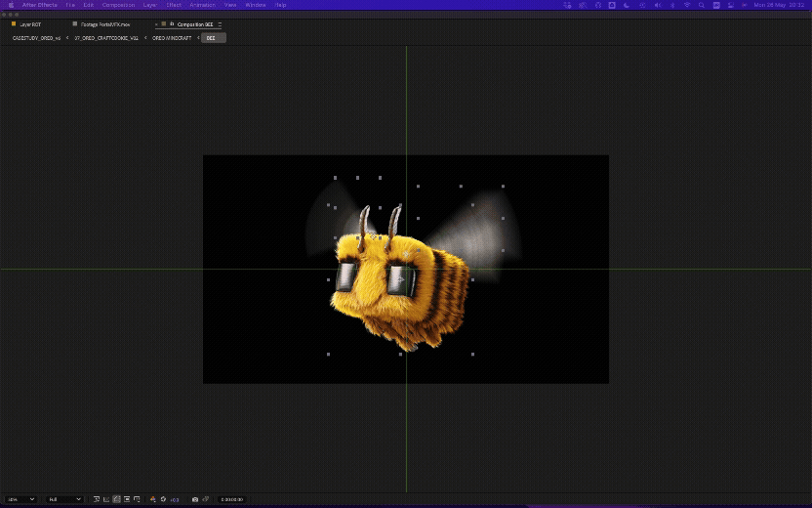This screenshot has width=812, height=508.
Task: Navigate to OREO MINECRAFT breadcrumb composition
Action: click(172, 38)
